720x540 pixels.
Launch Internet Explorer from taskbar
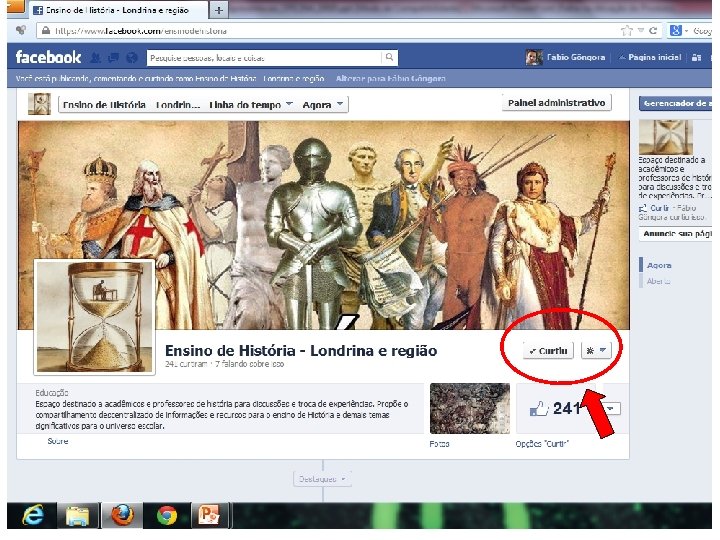point(34,515)
